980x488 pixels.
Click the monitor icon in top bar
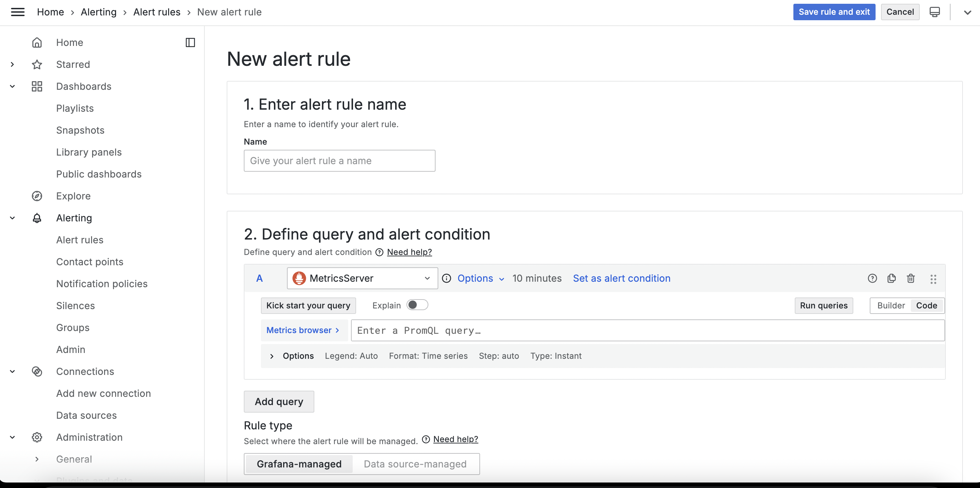(934, 12)
